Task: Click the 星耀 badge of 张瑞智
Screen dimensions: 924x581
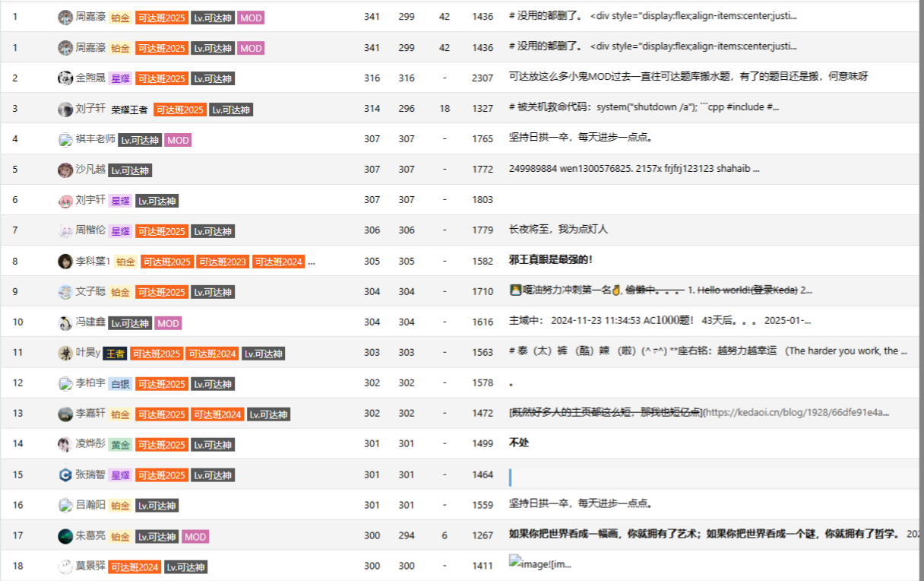Action: pyautogui.click(x=120, y=475)
